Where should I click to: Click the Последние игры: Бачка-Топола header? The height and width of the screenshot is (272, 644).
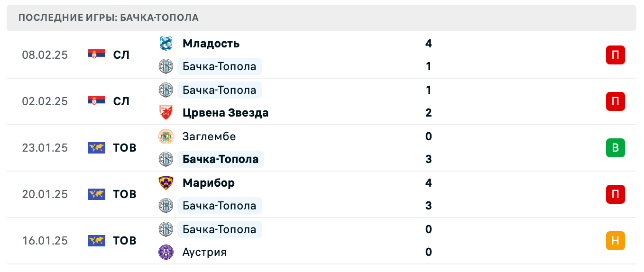[x=108, y=18]
